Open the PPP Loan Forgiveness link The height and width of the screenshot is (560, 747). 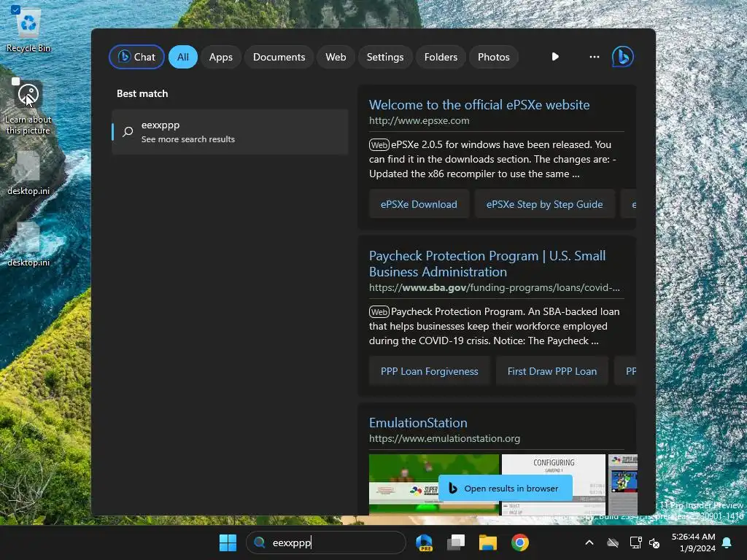coord(429,371)
